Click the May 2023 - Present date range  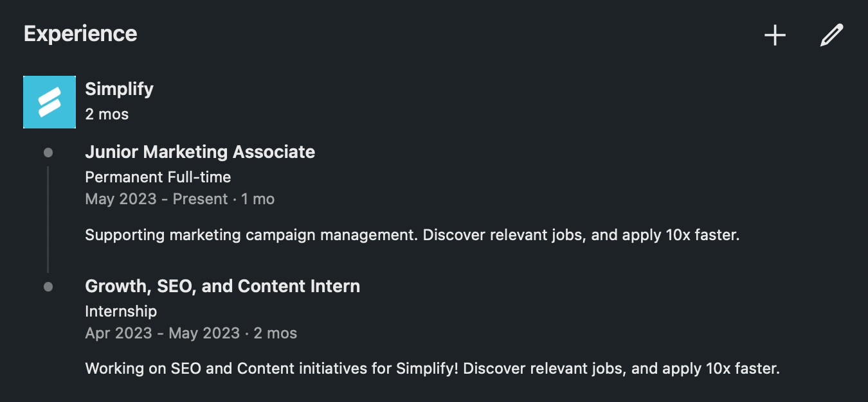tap(156, 199)
